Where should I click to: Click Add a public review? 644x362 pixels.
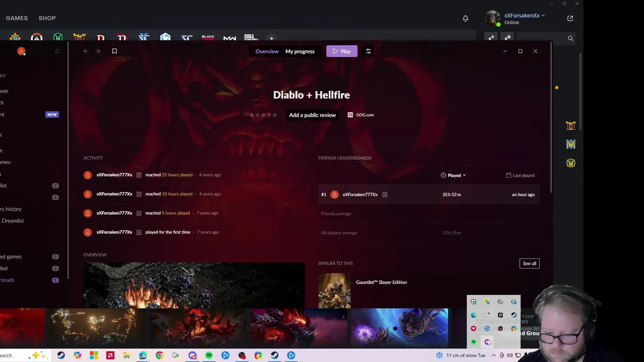point(312,115)
